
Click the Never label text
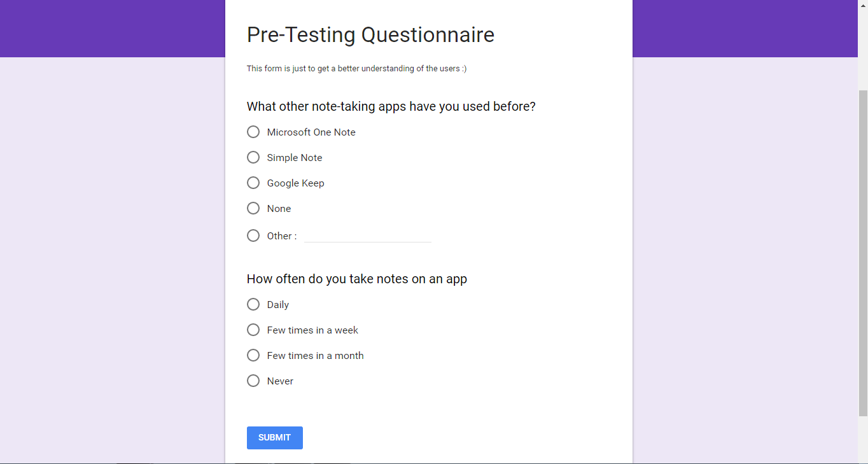pos(280,381)
